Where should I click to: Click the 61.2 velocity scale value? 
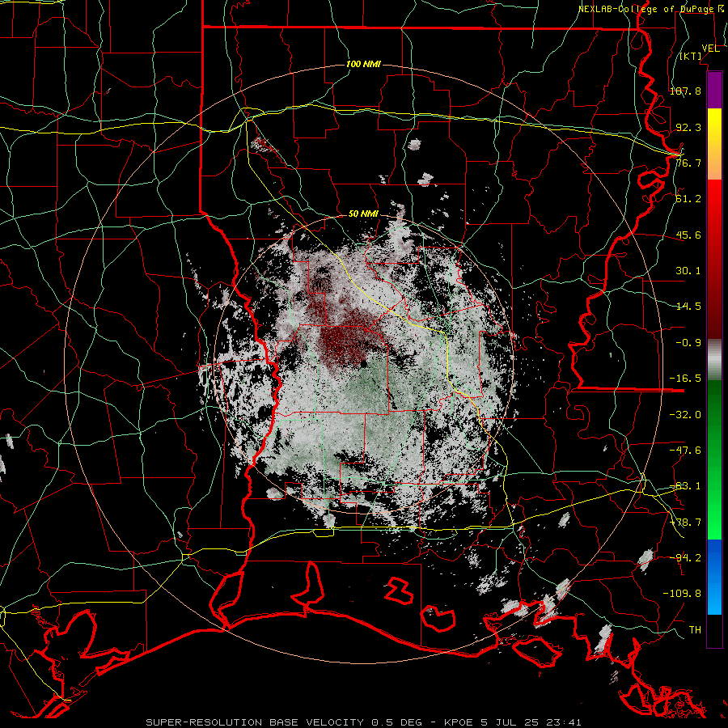(688, 199)
